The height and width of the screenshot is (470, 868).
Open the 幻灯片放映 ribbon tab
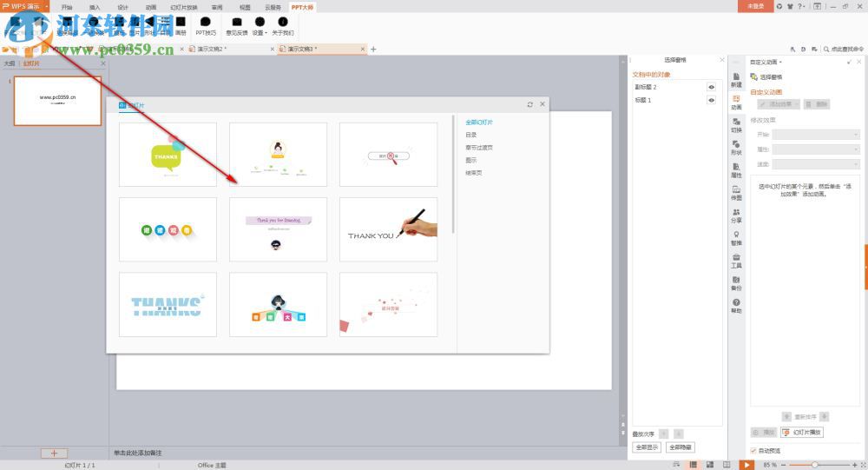coord(184,7)
